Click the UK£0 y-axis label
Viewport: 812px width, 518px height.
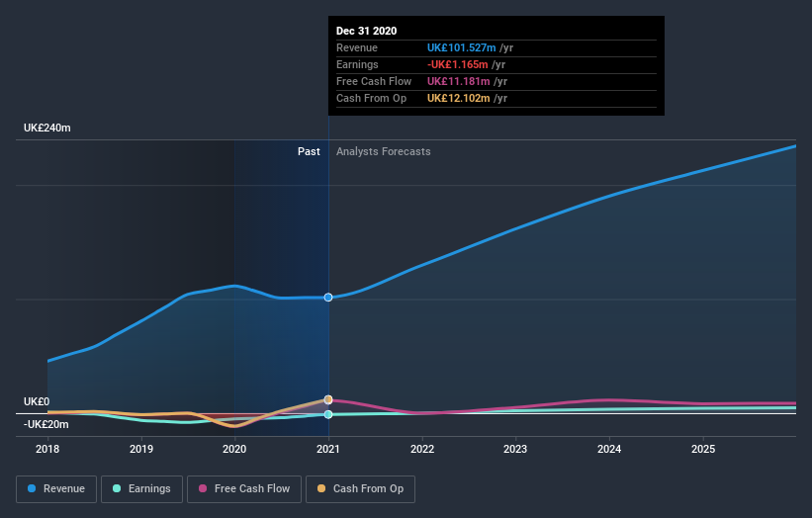pyautogui.click(x=37, y=401)
